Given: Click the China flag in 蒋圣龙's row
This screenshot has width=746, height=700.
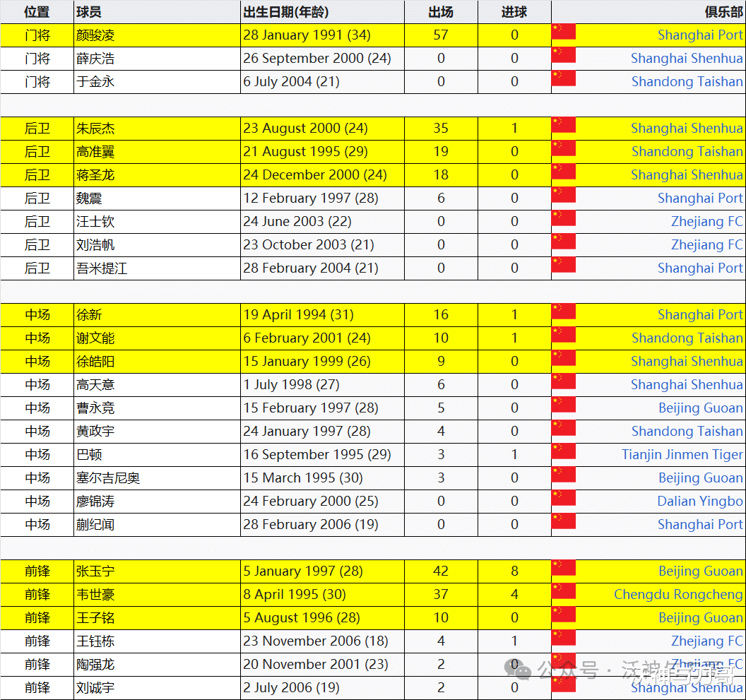Looking at the screenshot, I should pyautogui.click(x=564, y=172).
